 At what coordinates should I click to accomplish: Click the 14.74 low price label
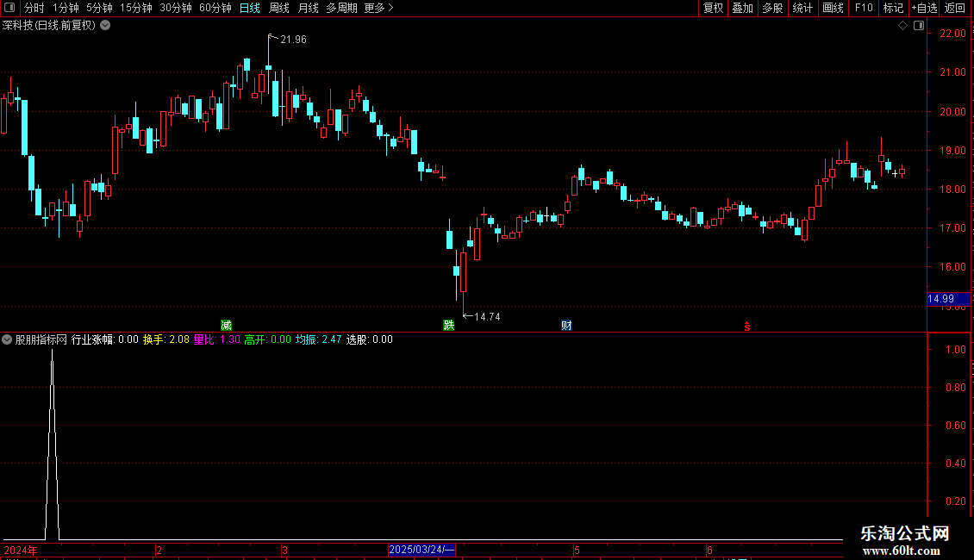tap(487, 317)
